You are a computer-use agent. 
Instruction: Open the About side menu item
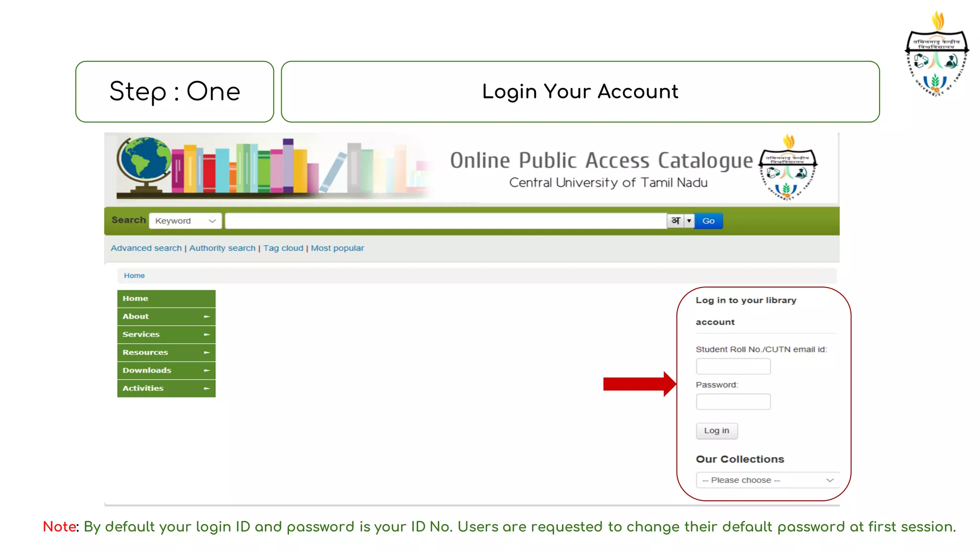(x=166, y=317)
